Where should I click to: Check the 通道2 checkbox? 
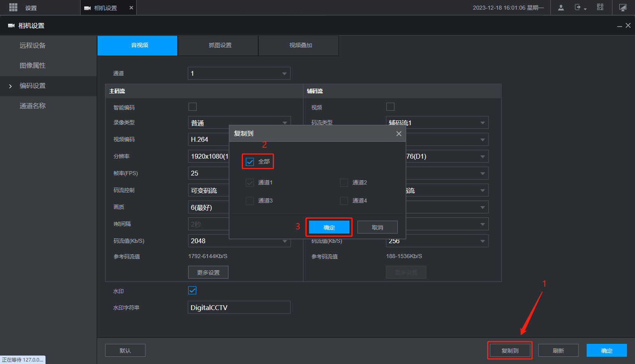tap(344, 183)
